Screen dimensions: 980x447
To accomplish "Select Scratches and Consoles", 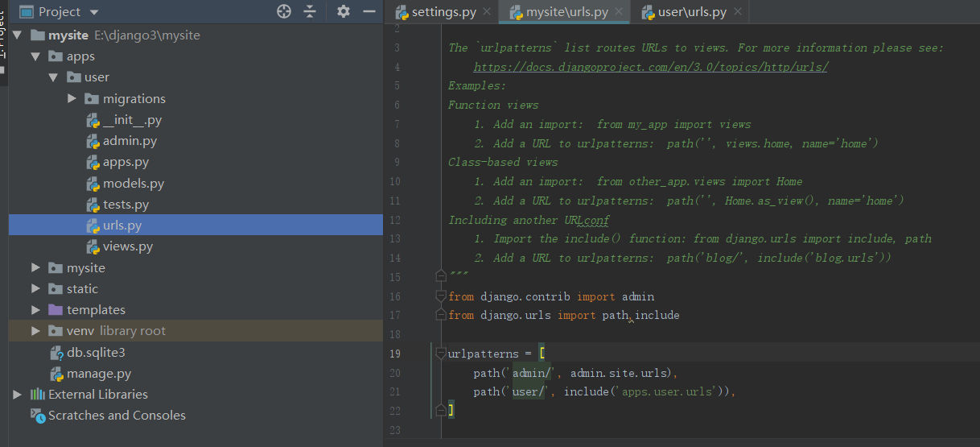I will pyautogui.click(x=117, y=415).
